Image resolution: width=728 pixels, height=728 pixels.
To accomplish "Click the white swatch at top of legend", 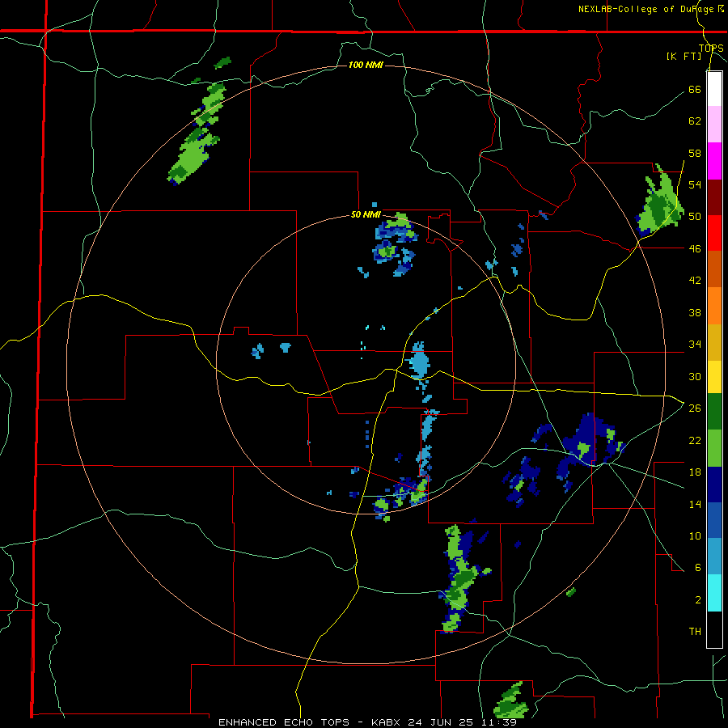I will 714,89.
